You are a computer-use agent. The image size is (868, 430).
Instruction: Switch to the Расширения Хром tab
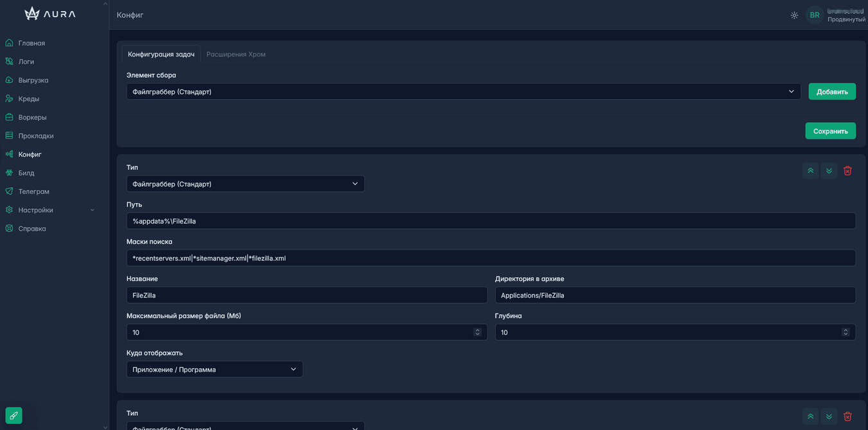(x=236, y=54)
